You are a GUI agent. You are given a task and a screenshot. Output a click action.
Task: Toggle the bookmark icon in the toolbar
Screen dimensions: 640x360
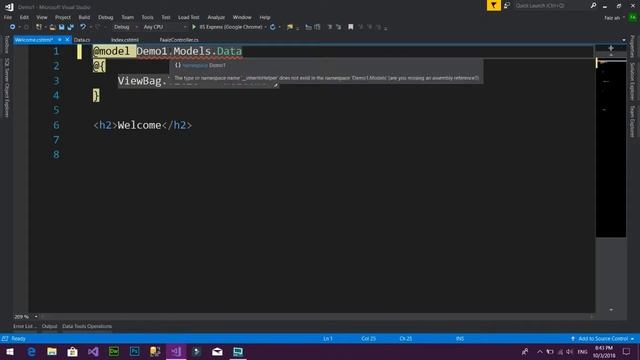pos(350,27)
